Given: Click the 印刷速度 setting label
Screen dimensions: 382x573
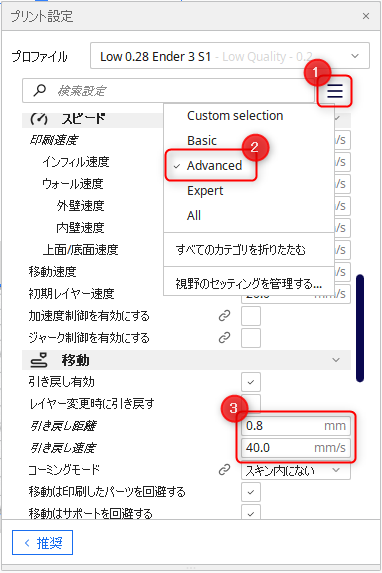Looking at the screenshot, I should click(x=54, y=140).
